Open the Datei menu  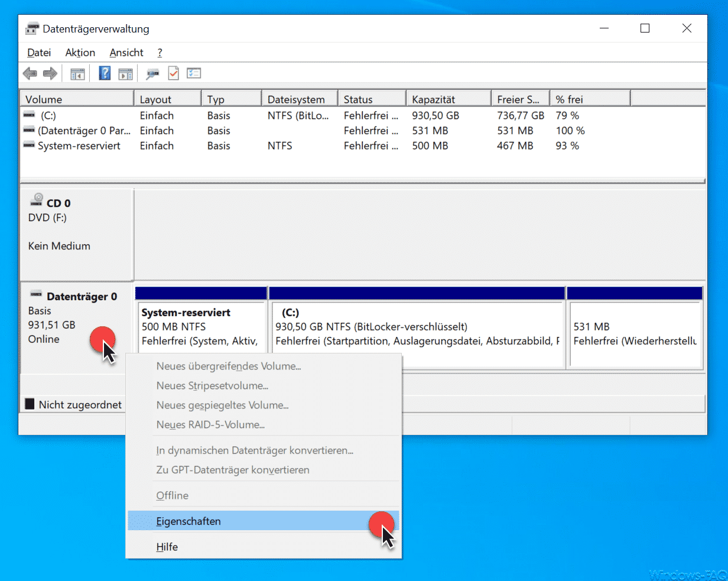pyautogui.click(x=39, y=53)
